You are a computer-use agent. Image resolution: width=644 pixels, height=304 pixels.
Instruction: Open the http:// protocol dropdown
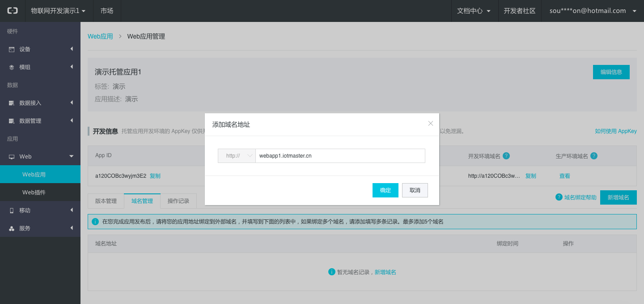click(237, 156)
